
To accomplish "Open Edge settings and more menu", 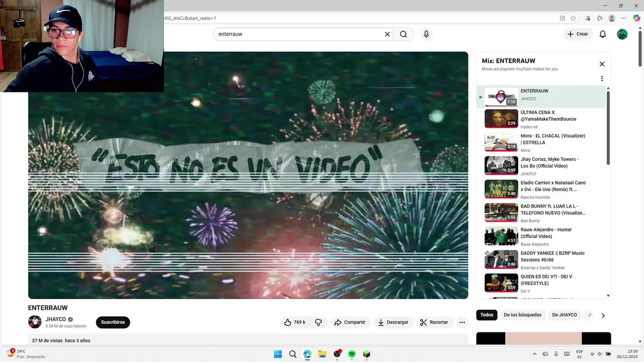I will [x=624, y=18].
